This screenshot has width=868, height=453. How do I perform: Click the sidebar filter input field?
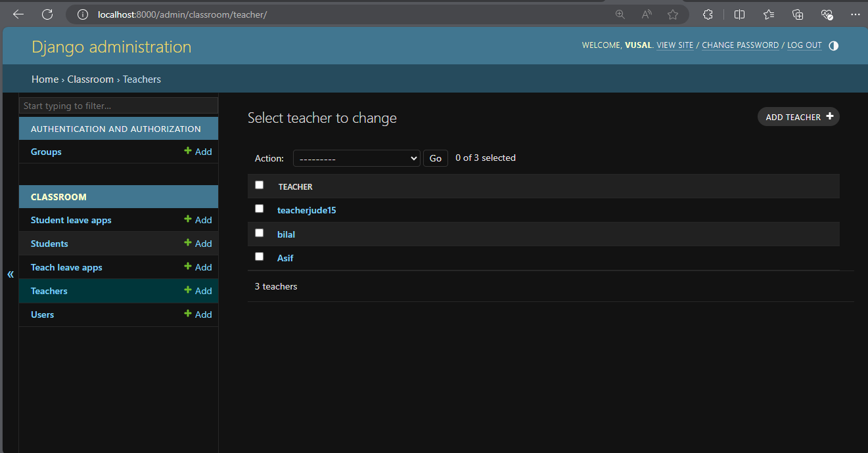coord(118,106)
